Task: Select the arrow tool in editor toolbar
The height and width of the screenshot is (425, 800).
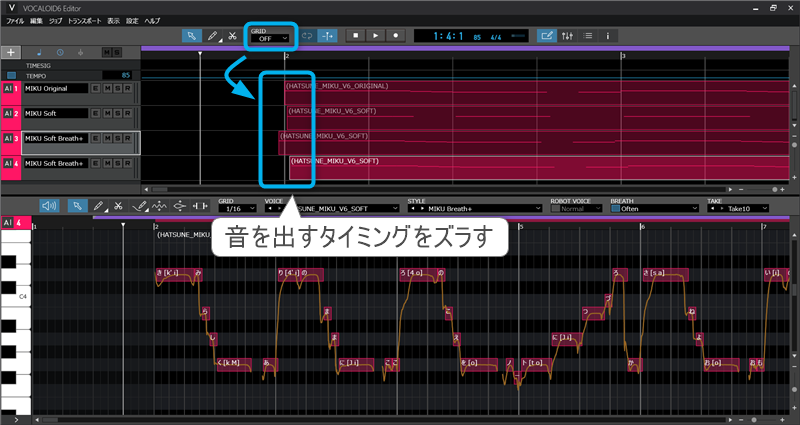Action: click(77, 206)
